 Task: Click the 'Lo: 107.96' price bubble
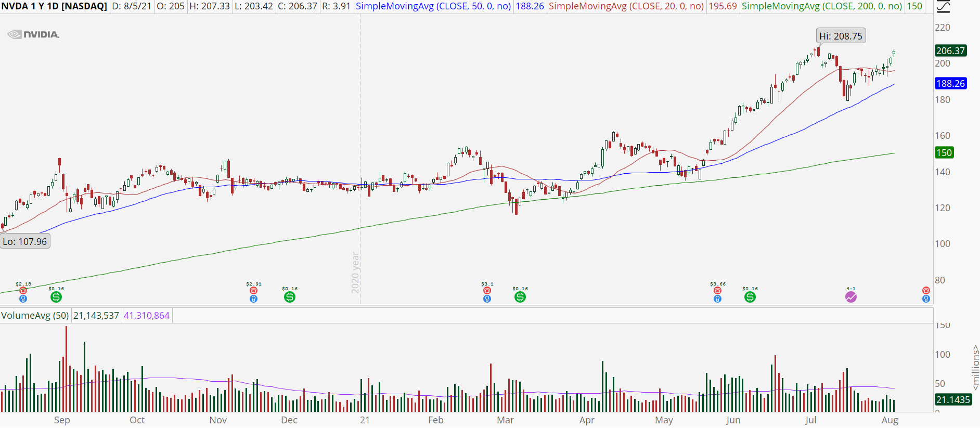[x=25, y=241]
